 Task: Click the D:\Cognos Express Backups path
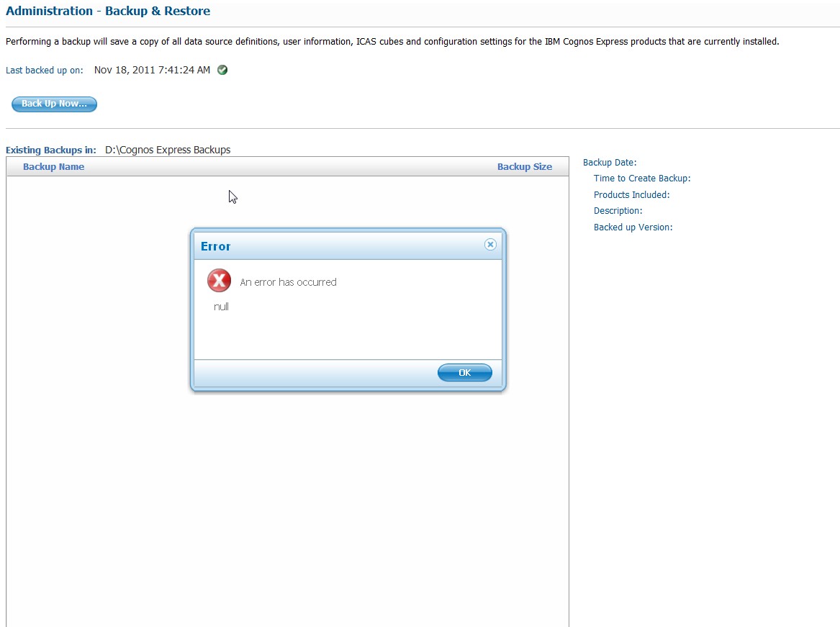tap(168, 150)
